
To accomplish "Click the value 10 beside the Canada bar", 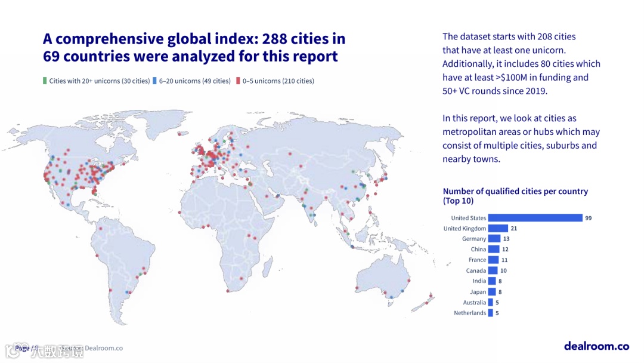I will tap(503, 271).
